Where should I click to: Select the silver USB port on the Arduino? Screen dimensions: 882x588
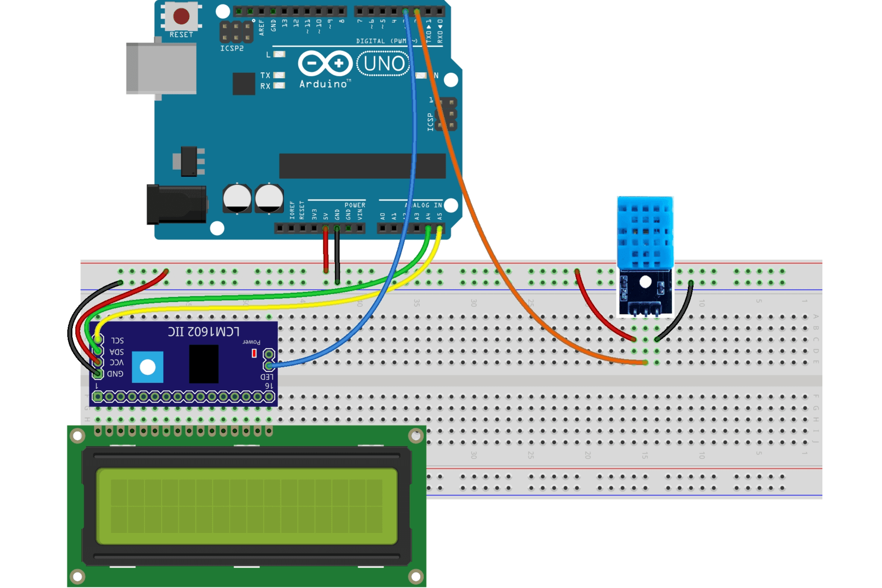pos(161,68)
